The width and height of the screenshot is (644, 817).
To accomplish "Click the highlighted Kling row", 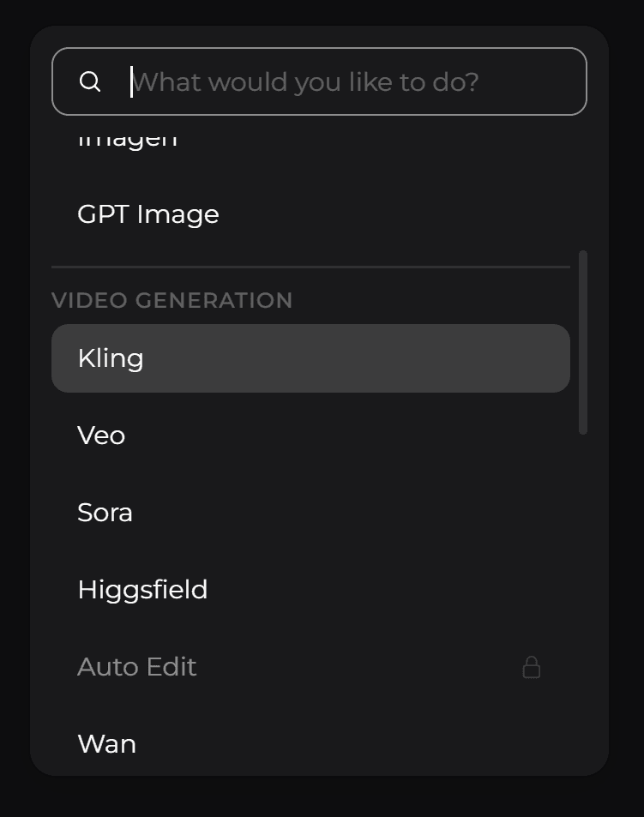I will click(311, 357).
